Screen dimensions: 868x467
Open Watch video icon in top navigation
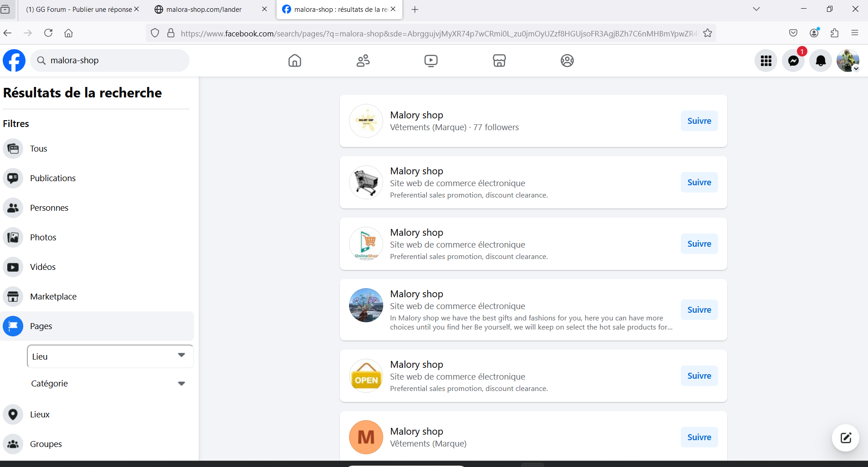[x=431, y=61]
